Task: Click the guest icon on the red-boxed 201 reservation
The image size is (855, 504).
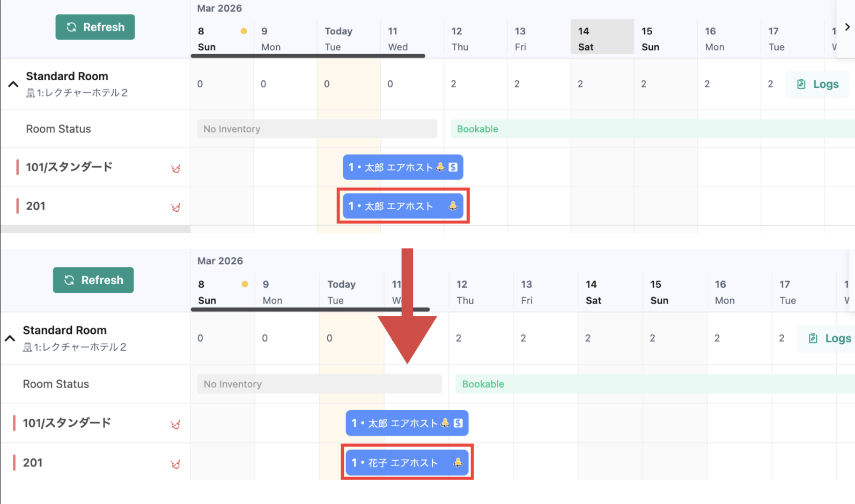Action: tap(453, 206)
